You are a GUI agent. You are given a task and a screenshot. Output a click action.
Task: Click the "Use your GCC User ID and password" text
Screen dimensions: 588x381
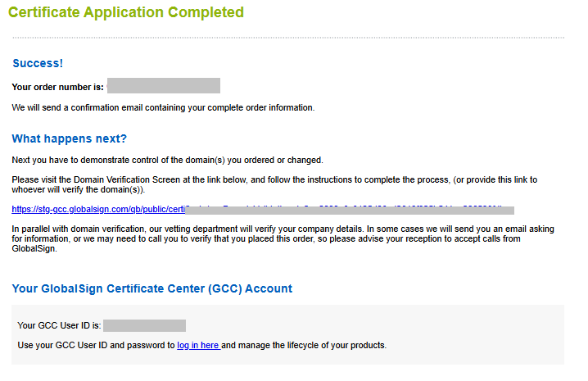(x=96, y=345)
